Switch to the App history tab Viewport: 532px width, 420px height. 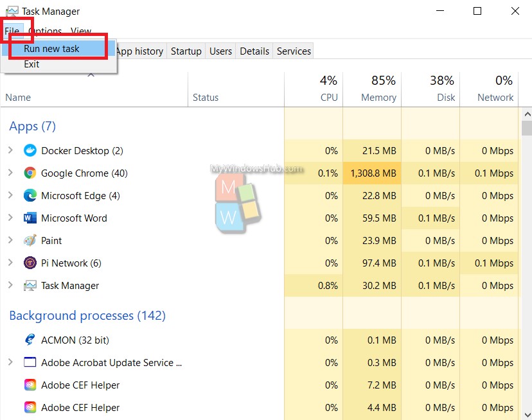tap(139, 51)
